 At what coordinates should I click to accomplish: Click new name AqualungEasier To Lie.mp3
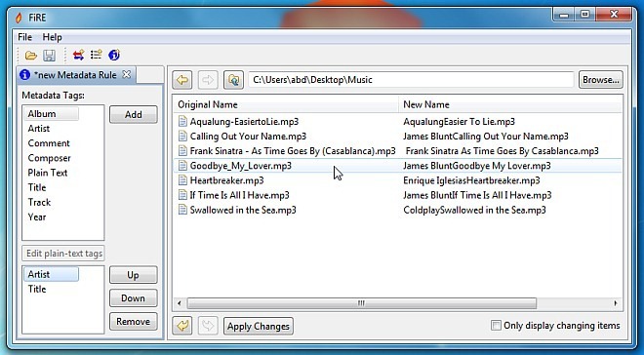click(x=459, y=122)
